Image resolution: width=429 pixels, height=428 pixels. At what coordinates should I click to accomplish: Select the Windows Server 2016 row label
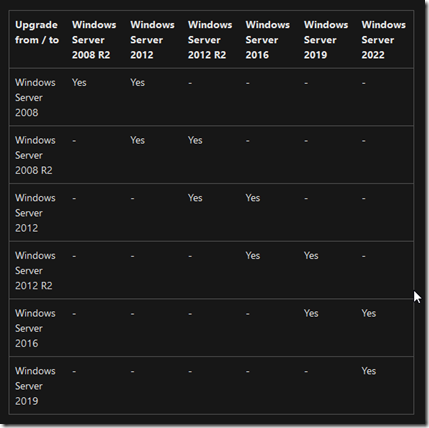[35, 328]
